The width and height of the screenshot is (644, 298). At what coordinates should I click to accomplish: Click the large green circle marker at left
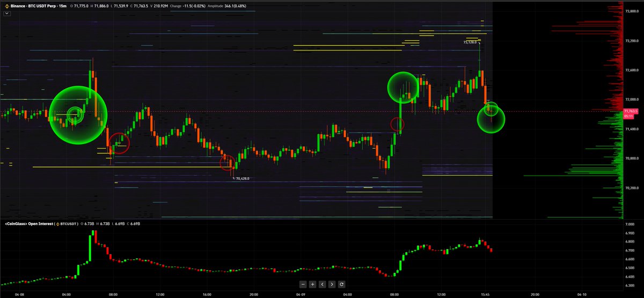pos(79,117)
